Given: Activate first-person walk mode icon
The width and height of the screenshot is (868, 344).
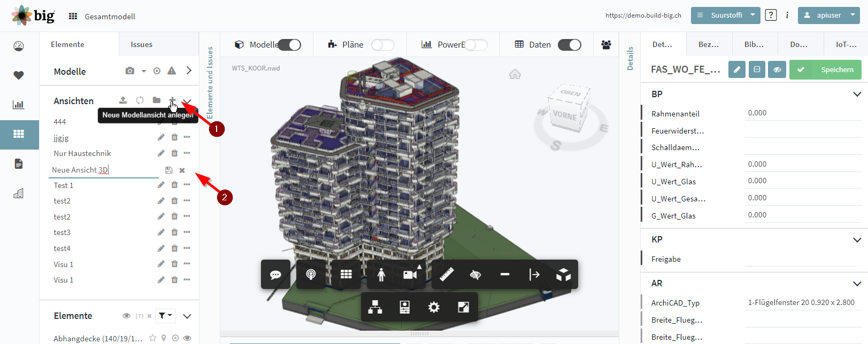Looking at the screenshot, I should coord(381,275).
